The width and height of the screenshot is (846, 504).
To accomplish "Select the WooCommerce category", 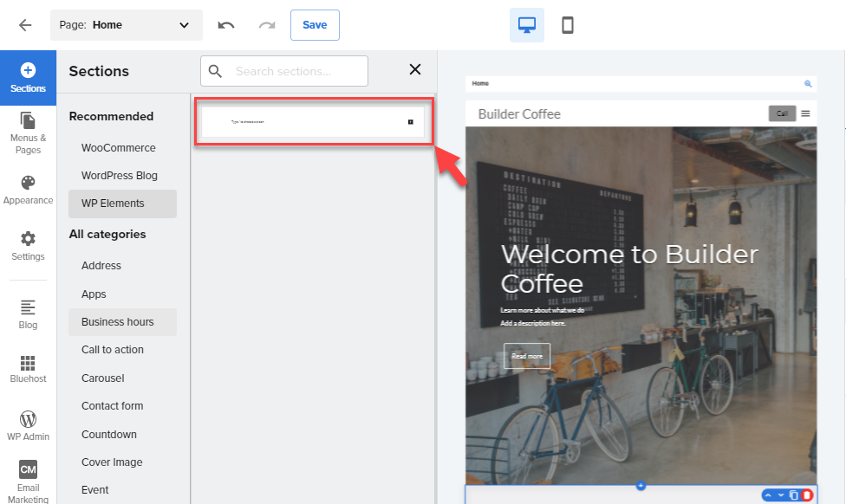I will (119, 148).
